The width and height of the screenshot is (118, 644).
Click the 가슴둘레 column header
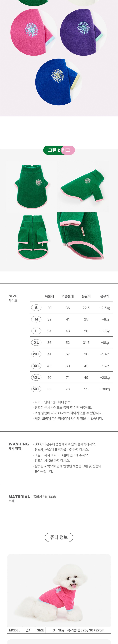point(68,296)
